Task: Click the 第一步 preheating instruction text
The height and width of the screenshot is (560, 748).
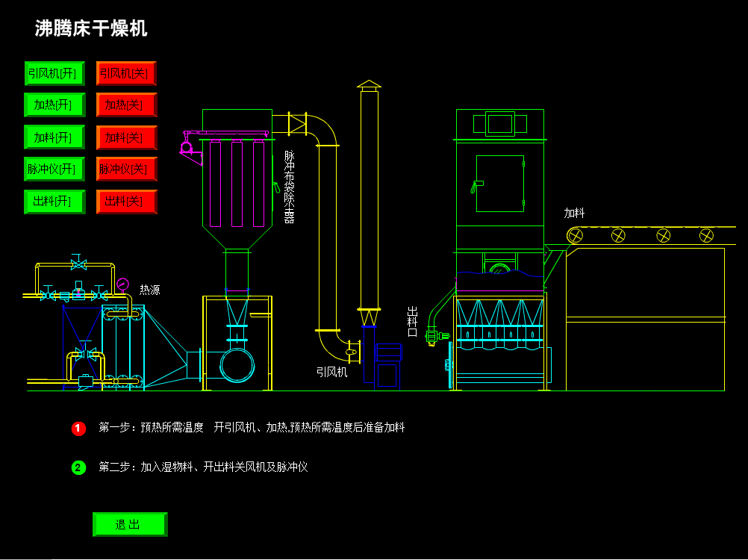Action: [x=252, y=427]
